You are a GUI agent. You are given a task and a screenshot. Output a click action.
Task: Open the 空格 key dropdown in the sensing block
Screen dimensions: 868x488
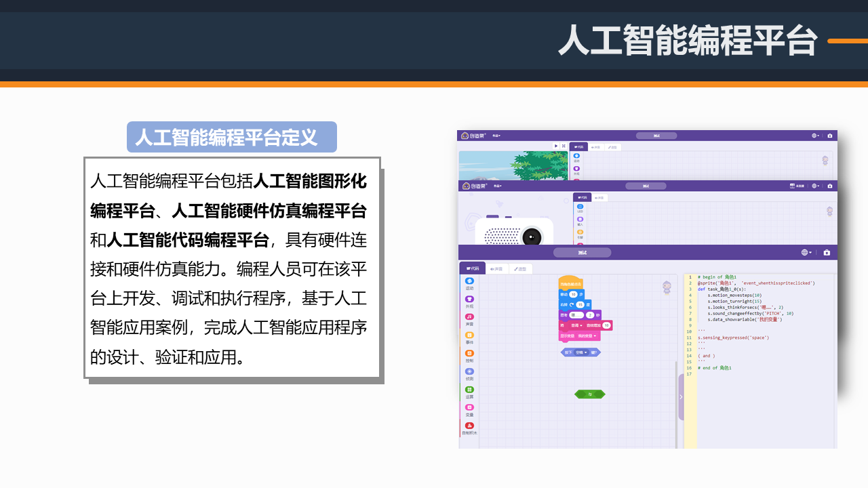click(x=582, y=352)
